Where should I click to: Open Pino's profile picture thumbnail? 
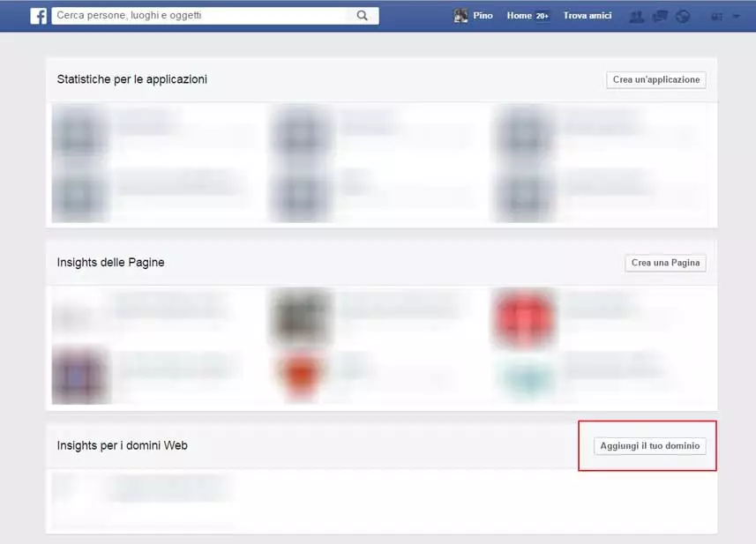[x=460, y=15]
